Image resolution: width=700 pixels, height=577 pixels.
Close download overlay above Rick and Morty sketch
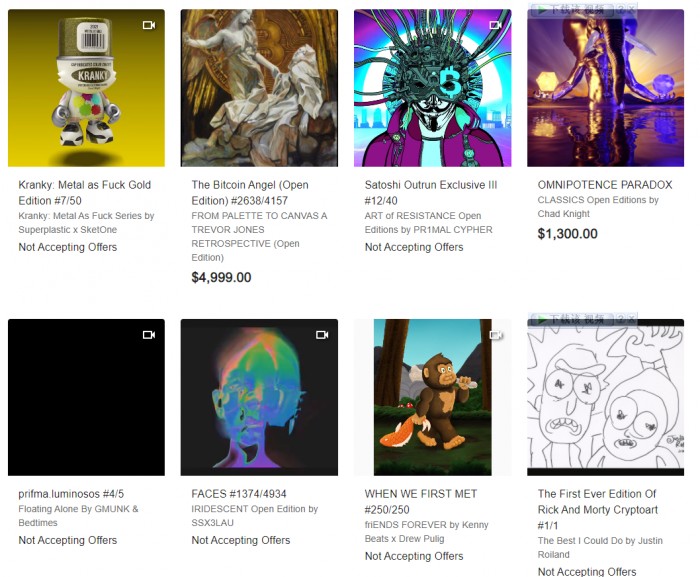pos(631,319)
